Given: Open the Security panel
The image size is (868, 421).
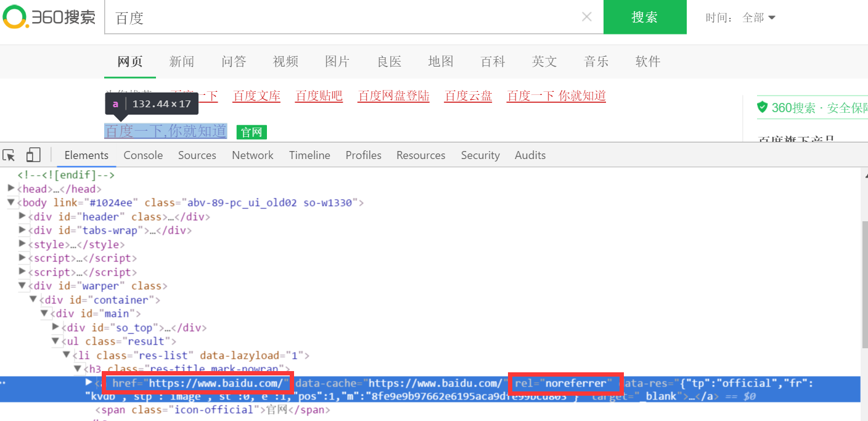Looking at the screenshot, I should (480, 155).
